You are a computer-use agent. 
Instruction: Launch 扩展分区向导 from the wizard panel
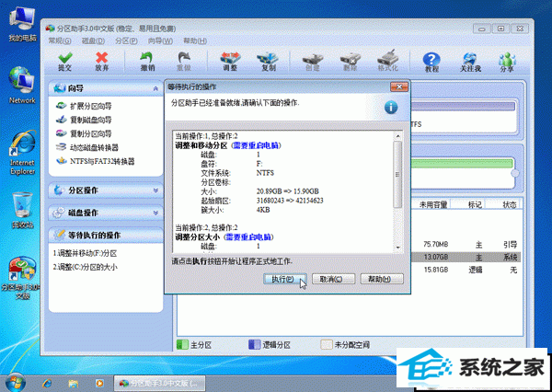[84, 106]
